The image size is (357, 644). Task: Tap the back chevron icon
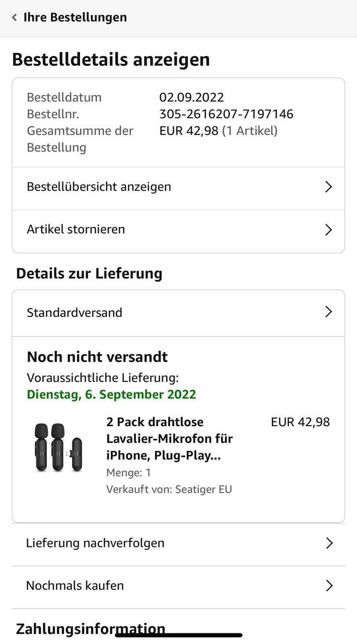[x=14, y=18]
